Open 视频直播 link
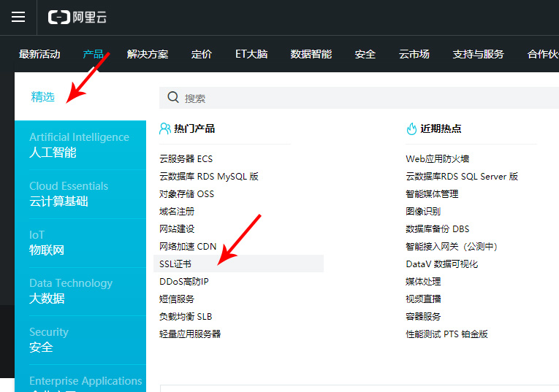559x392 pixels. click(x=423, y=299)
